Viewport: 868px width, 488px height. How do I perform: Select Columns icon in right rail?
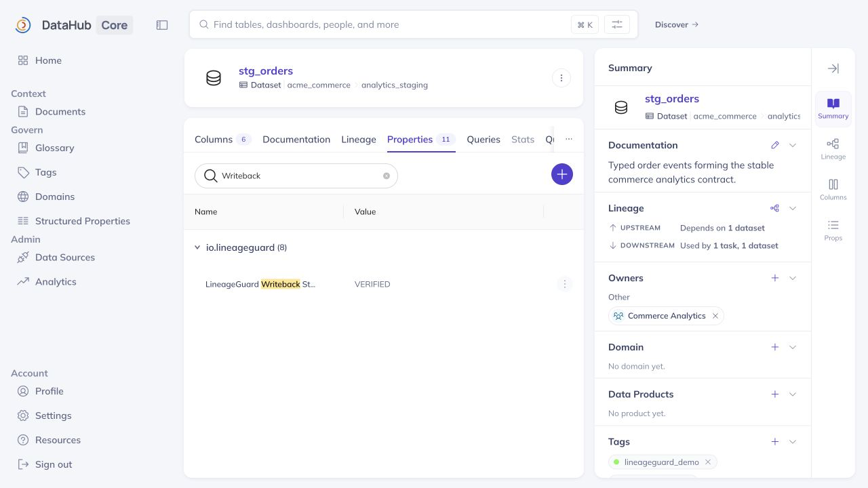coord(833,190)
